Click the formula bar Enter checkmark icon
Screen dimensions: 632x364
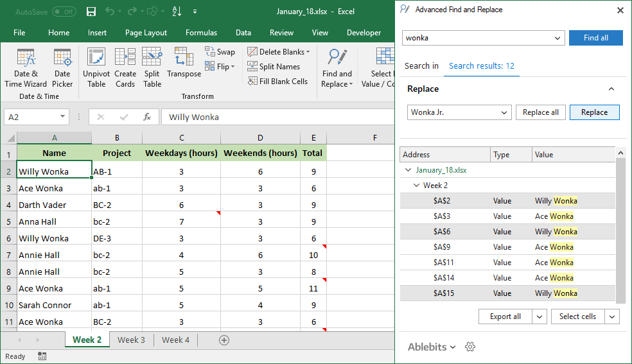(124, 117)
